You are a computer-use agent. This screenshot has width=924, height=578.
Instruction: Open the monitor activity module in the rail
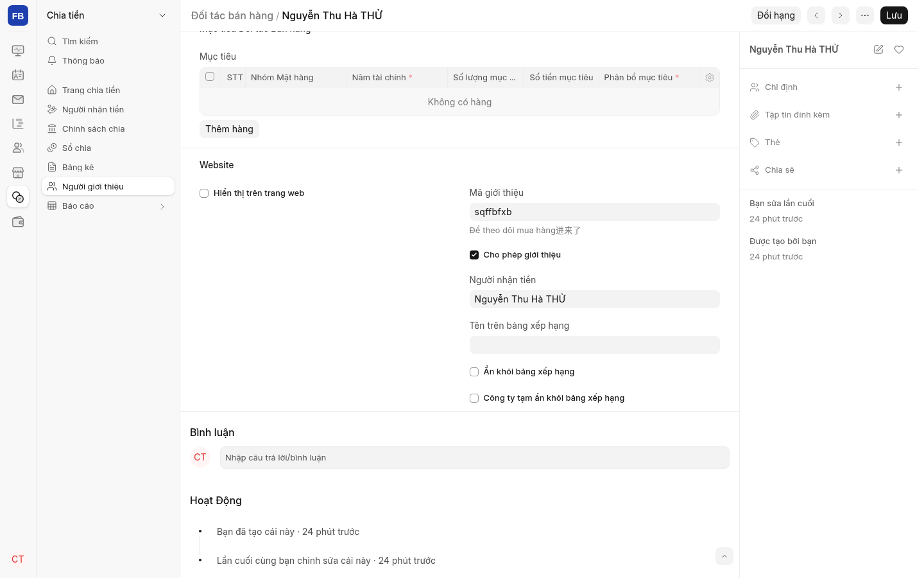point(18,51)
